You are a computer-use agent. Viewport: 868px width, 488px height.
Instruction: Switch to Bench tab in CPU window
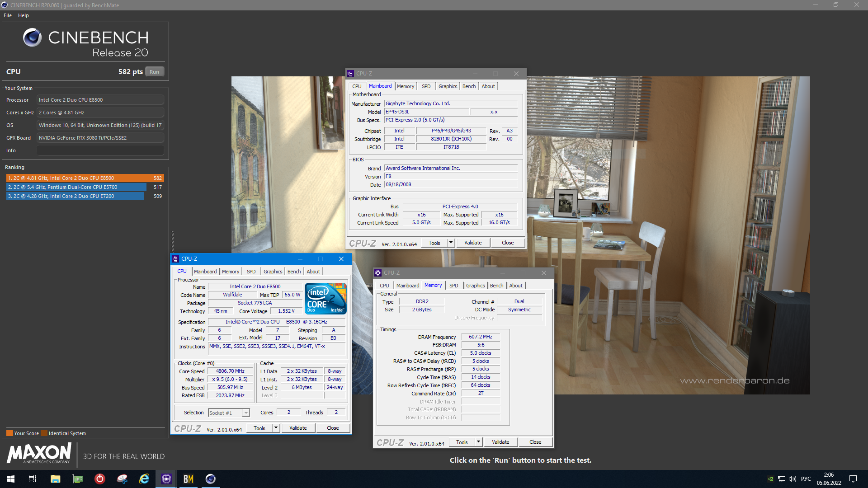point(294,272)
